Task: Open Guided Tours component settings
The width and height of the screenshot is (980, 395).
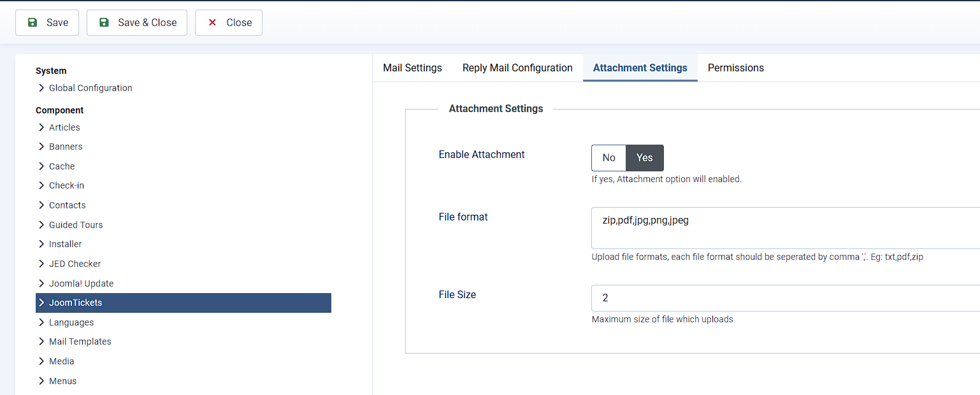Action: tap(76, 225)
